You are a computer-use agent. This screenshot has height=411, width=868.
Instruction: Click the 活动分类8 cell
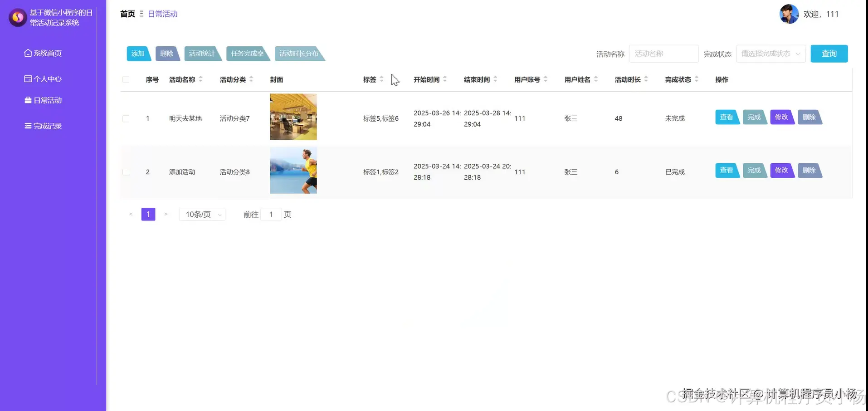234,172
